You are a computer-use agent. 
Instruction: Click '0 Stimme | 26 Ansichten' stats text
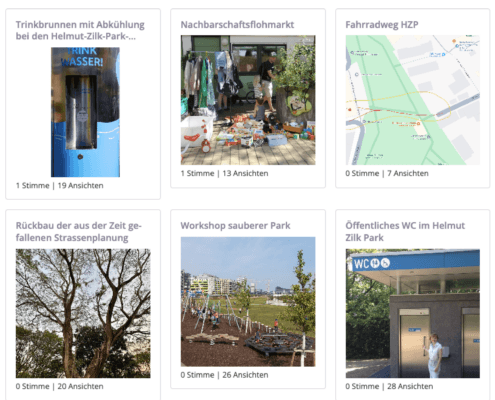224,375
